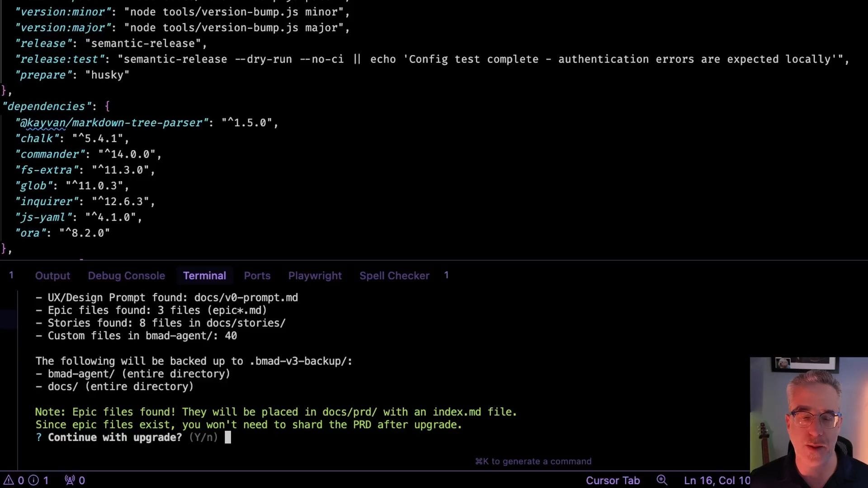Place cursor on the "dependencies" key line
Screen dimensions: 868x488
coord(46,107)
